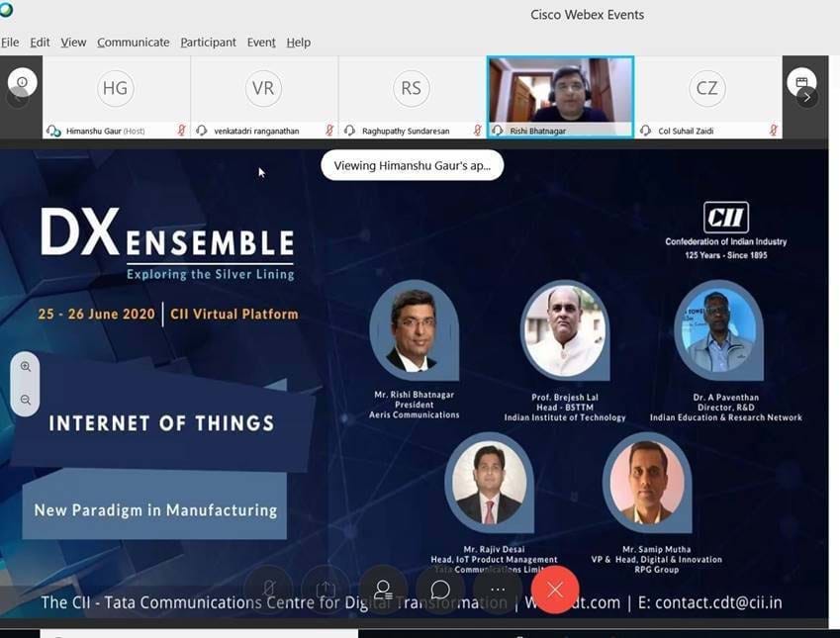The width and height of the screenshot is (840, 638).
Task: Open the Event menu
Action: coord(261,43)
